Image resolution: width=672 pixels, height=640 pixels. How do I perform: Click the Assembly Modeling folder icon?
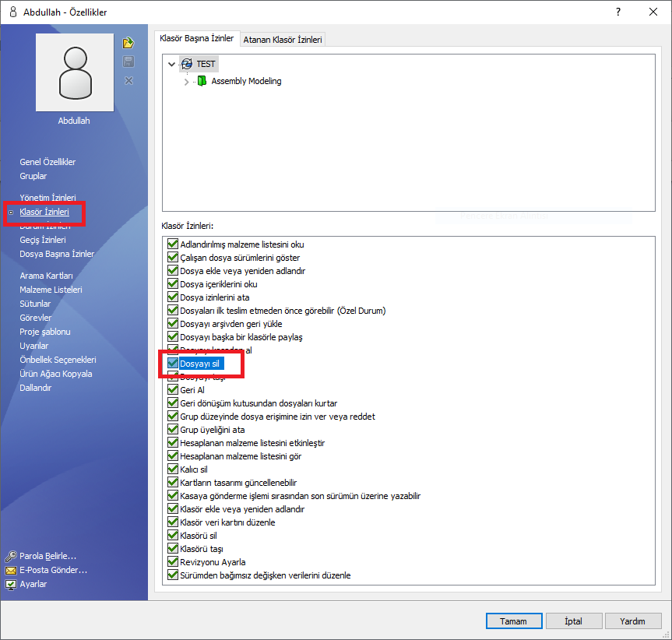coord(202,81)
